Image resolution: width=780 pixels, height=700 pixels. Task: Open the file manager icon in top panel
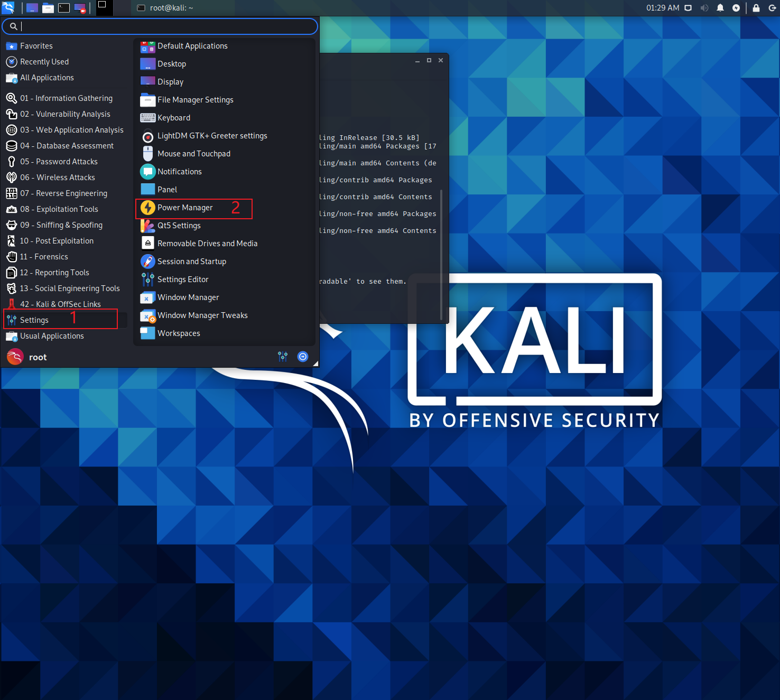[x=48, y=8]
